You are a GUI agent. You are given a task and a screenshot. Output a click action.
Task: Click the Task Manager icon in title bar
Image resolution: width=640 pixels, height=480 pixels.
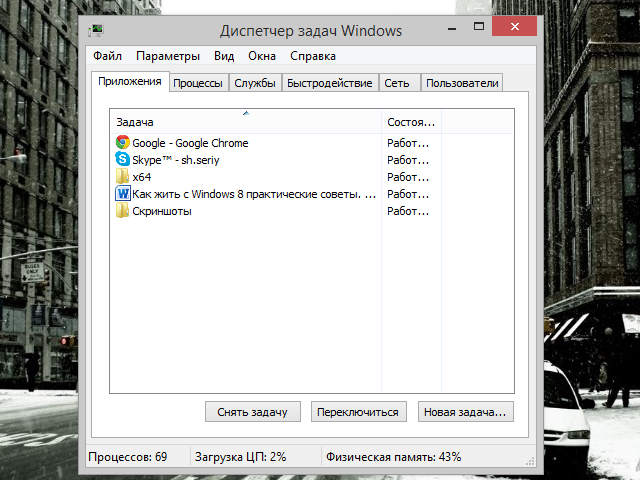click(96, 30)
